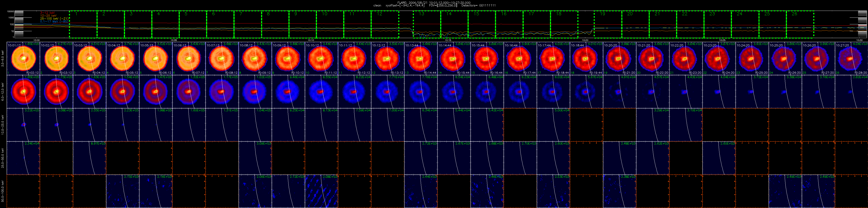Screen dimensions: 868x208
Task: Open the 3.0-6.0 keV image at 10:01:12
Action: (x=23, y=58)
